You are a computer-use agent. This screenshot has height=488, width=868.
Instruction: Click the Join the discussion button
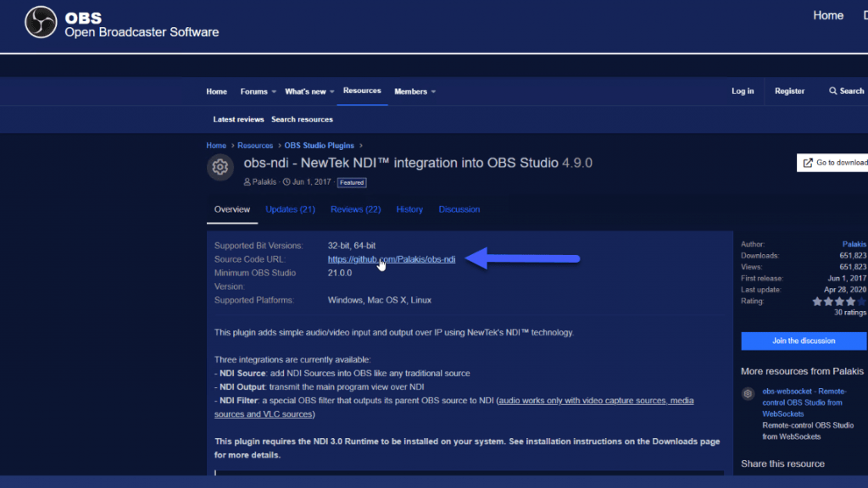pos(804,341)
